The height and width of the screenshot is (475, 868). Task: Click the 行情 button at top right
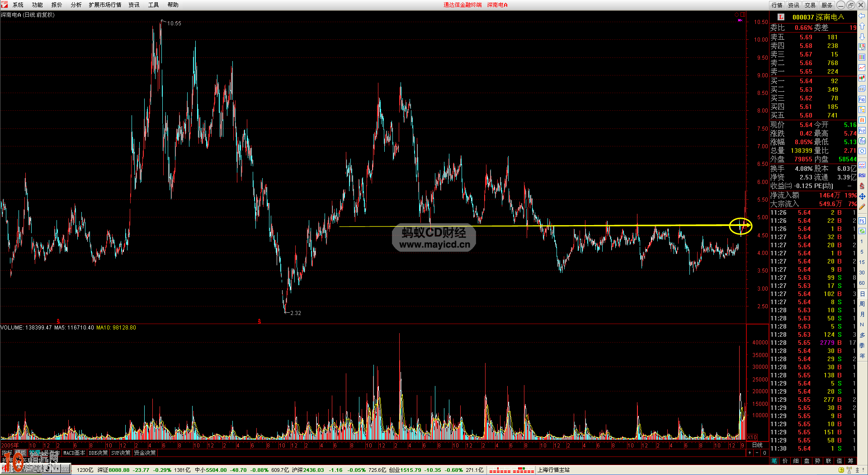pos(777,5)
